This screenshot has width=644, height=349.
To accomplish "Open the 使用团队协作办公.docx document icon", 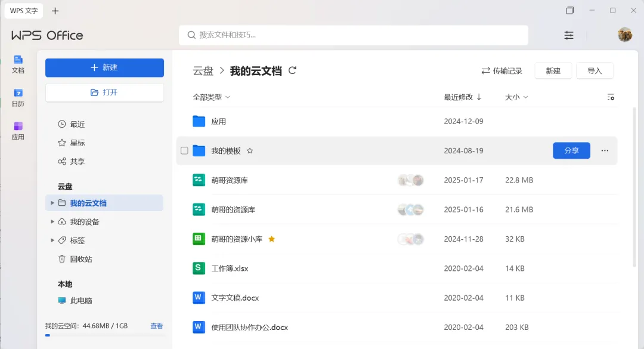I will (x=199, y=327).
